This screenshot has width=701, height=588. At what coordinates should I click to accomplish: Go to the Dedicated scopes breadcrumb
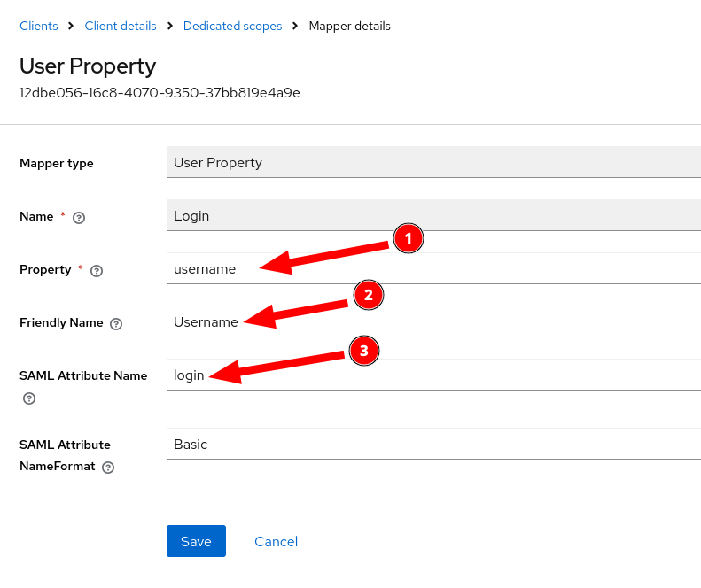(x=232, y=26)
